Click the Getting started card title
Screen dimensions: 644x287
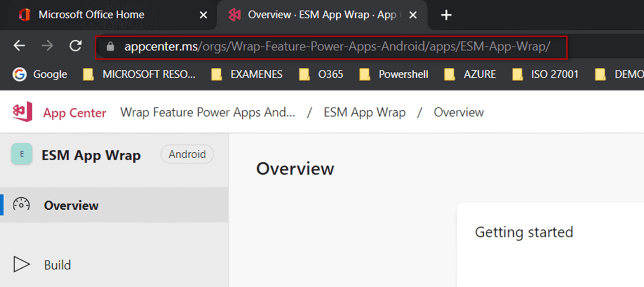point(524,232)
